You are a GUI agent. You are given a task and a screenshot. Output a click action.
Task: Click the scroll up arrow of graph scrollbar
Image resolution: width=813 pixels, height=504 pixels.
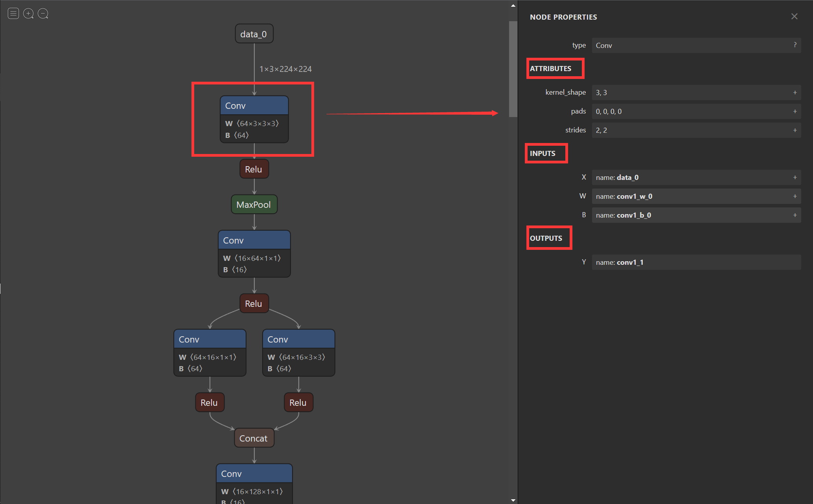pyautogui.click(x=513, y=5)
